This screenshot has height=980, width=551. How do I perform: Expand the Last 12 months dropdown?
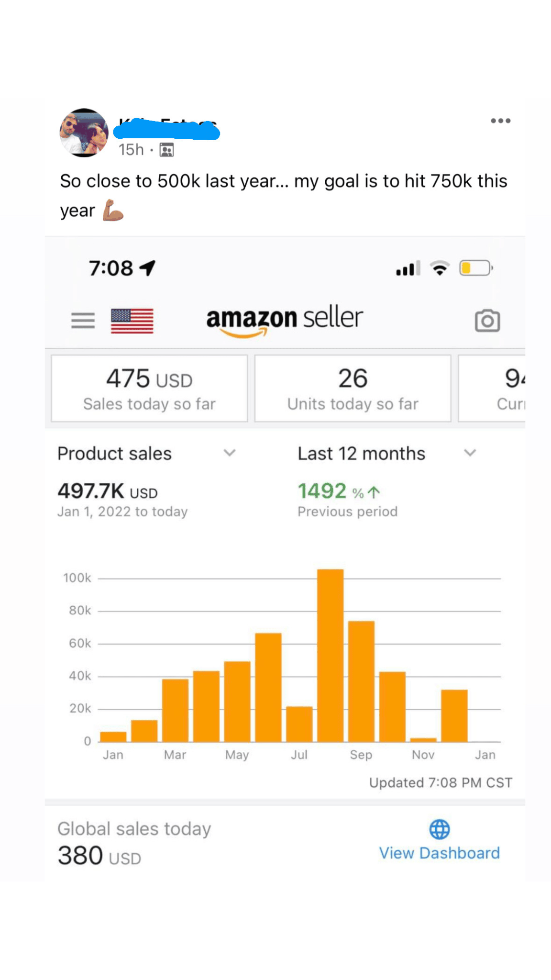pos(470,453)
